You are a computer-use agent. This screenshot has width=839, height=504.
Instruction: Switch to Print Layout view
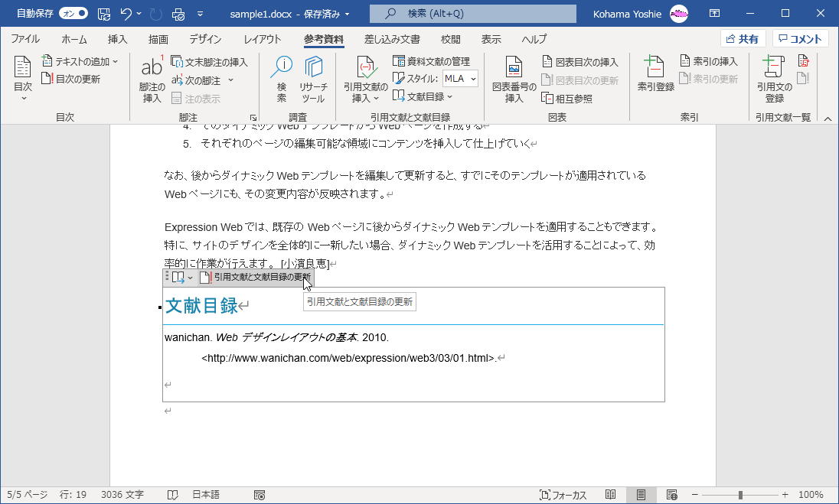(x=641, y=495)
